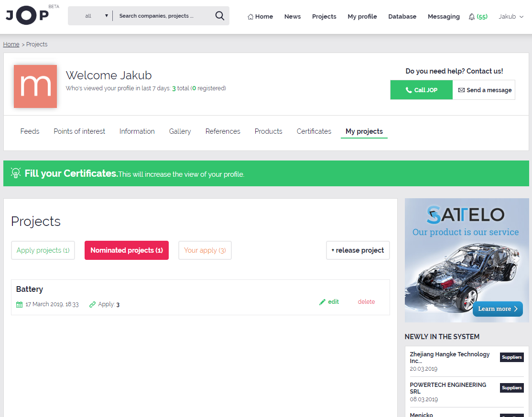
Task: Open Database in the top menu
Action: [x=402, y=17]
